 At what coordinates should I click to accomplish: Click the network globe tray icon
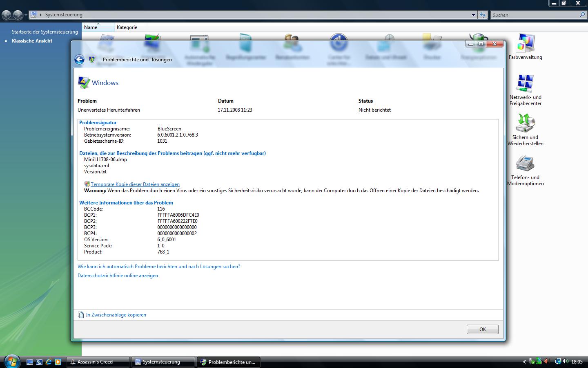coord(558,361)
